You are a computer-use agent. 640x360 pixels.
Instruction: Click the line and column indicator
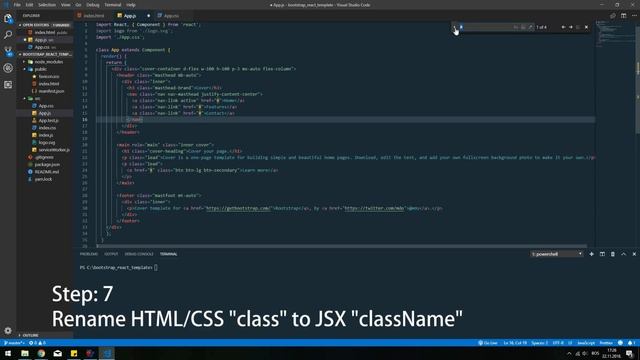(515, 343)
